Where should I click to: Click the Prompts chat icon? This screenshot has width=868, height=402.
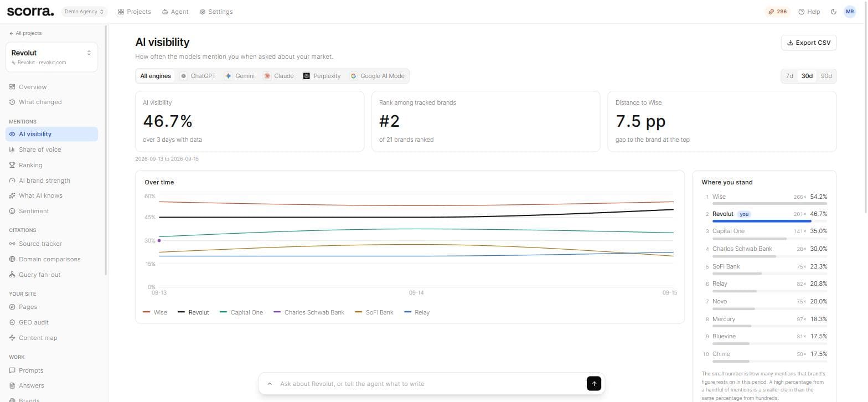pyautogui.click(x=13, y=370)
